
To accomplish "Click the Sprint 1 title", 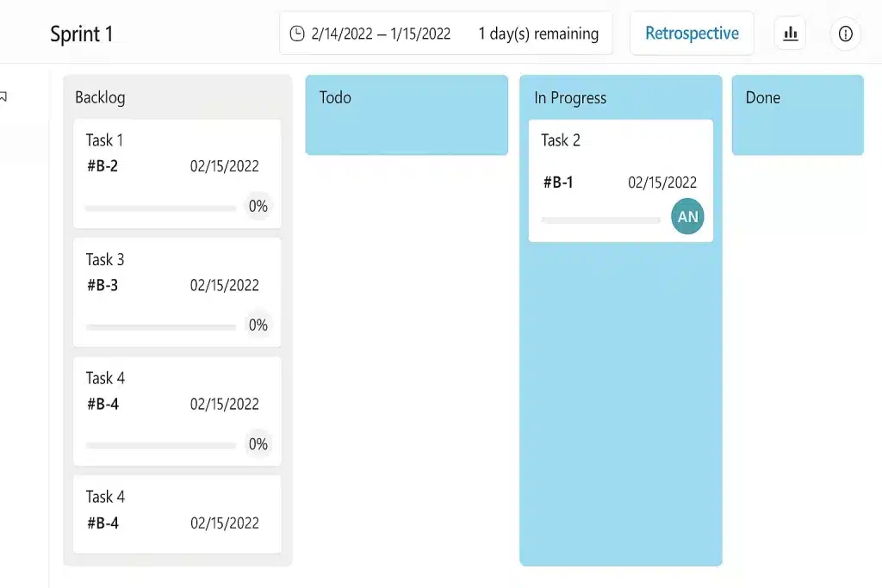I will pos(82,34).
